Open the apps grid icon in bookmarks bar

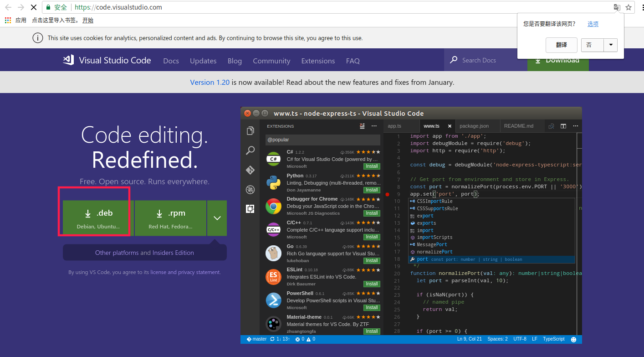pyautogui.click(x=8, y=20)
